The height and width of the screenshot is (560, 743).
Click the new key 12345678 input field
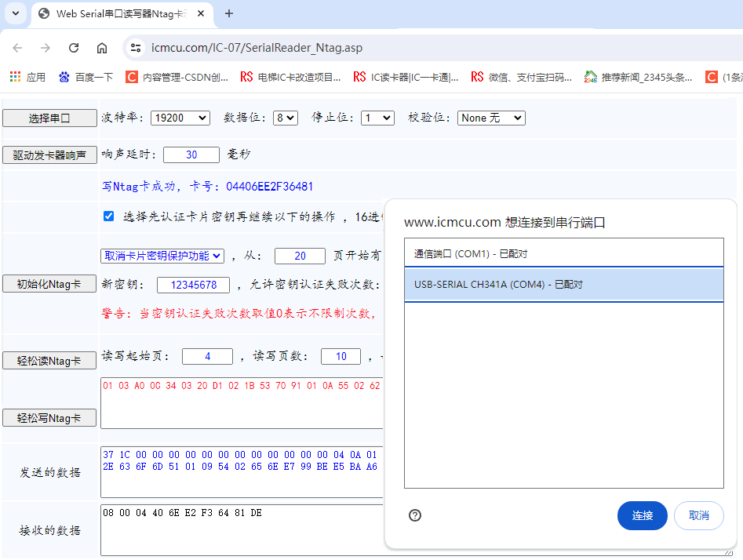tap(193, 285)
